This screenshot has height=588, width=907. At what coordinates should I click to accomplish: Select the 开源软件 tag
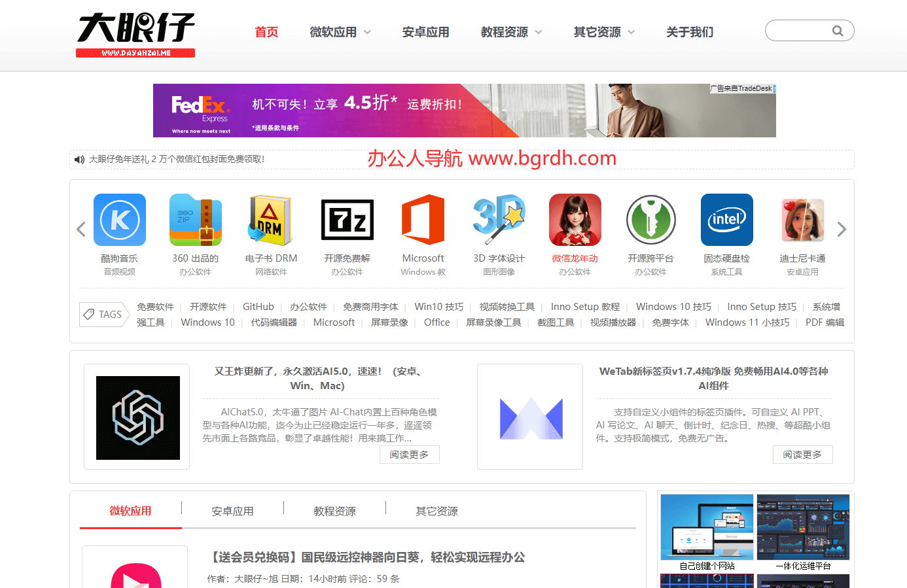tap(208, 307)
